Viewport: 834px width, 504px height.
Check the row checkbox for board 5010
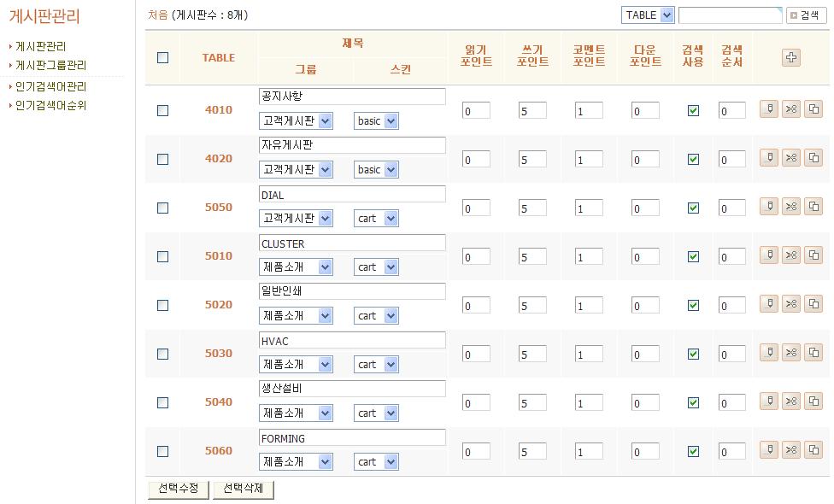click(162, 257)
